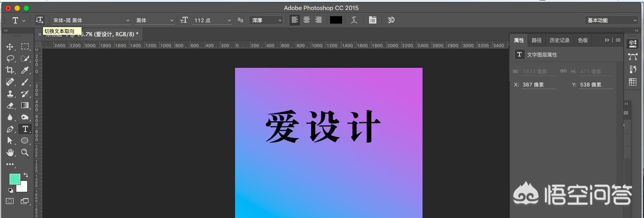Toggle Quick Mask mode
The image size is (644, 218).
pos(10,201)
